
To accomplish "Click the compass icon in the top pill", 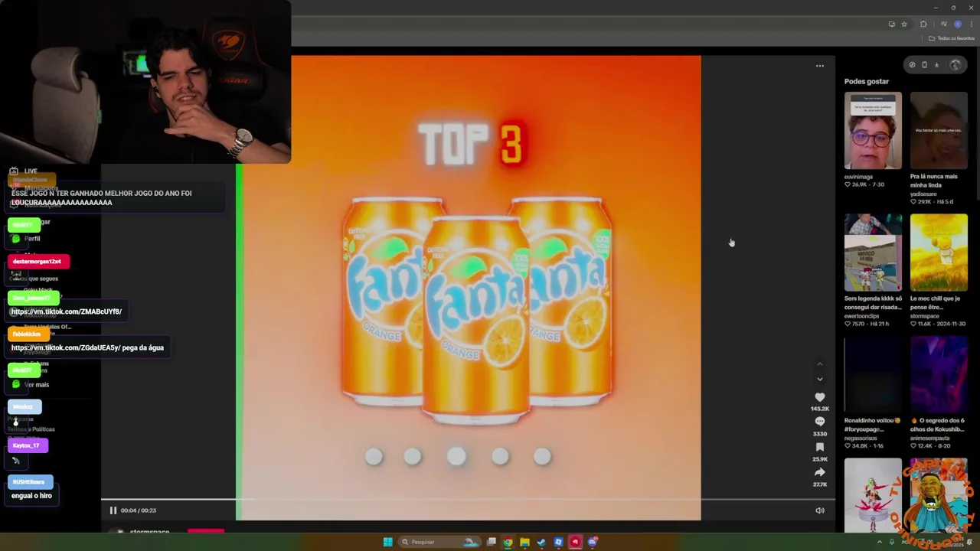I will click(x=912, y=65).
